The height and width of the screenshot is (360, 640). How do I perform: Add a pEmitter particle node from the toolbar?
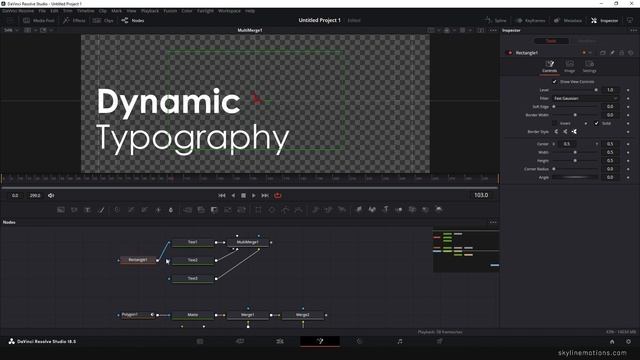[315, 210]
